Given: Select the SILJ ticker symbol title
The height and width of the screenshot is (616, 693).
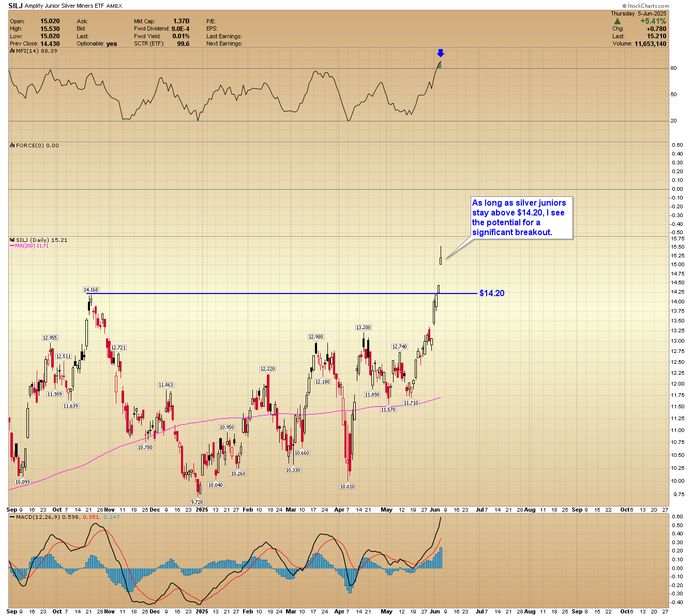Looking at the screenshot, I should coord(16,6).
